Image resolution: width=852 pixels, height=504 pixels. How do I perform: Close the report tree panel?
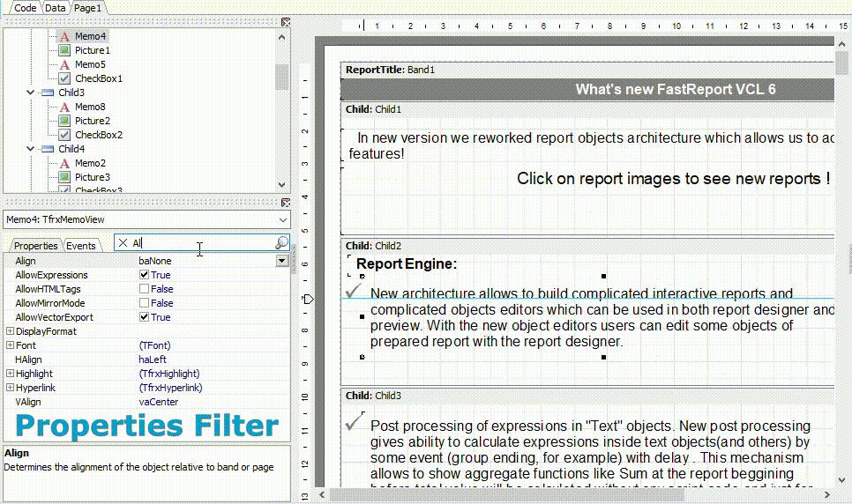pyautogui.click(x=286, y=22)
